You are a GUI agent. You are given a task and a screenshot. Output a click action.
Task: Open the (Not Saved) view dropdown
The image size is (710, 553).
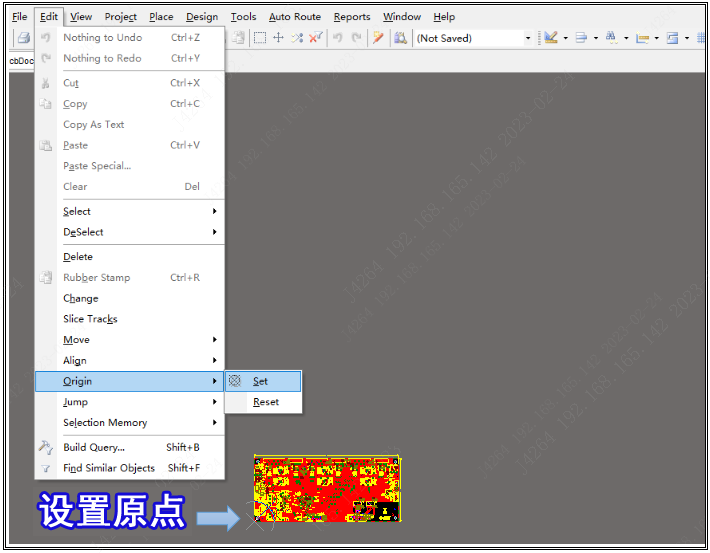pos(528,38)
